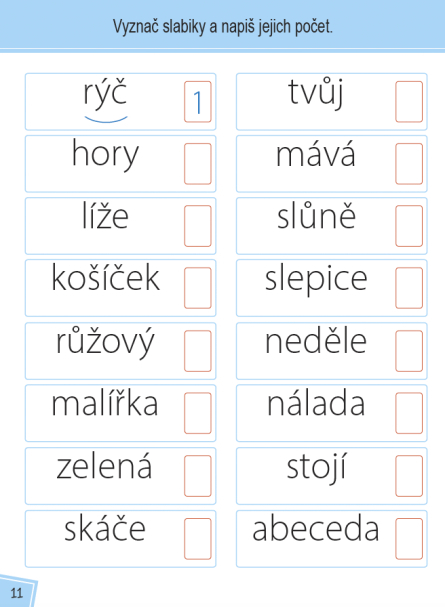Select the answer box beside "stojí"
Viewport: 445px width, 607px height.
[x=409, y=476]
